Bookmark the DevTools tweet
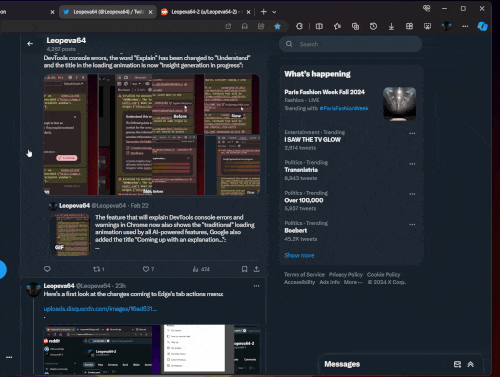 tap(244, 269)
